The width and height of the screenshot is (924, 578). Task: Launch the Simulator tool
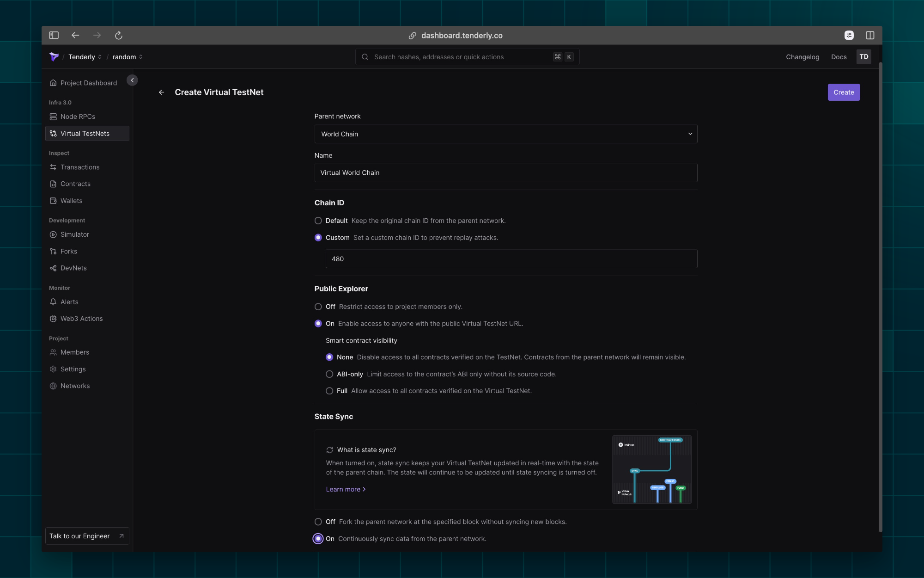pyautogui.click(x=74, y=234)
